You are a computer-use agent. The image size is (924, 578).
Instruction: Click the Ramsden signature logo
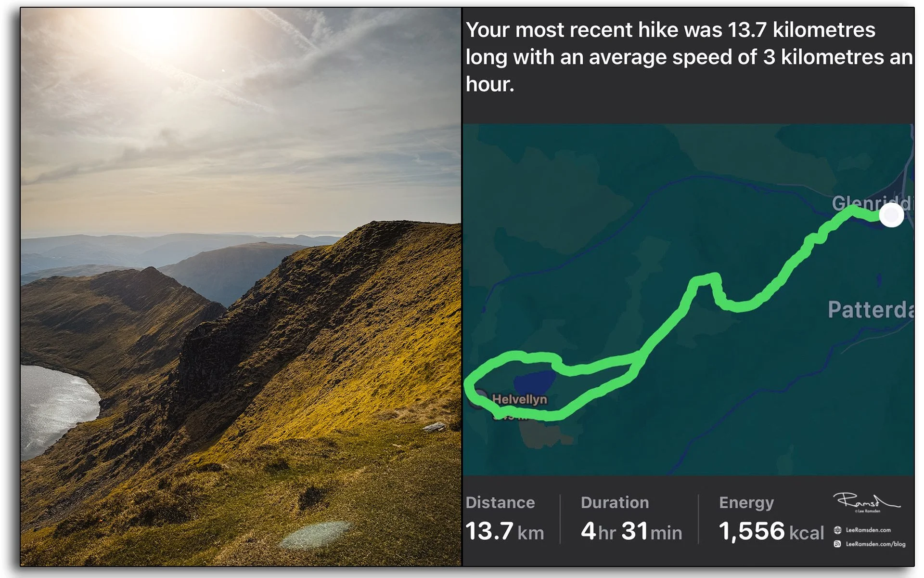tap(866, 500)
